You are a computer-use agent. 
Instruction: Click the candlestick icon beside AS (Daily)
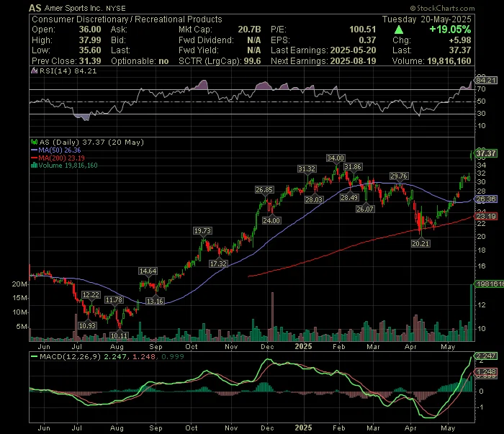pyautogui.click(x=34, y=142)
